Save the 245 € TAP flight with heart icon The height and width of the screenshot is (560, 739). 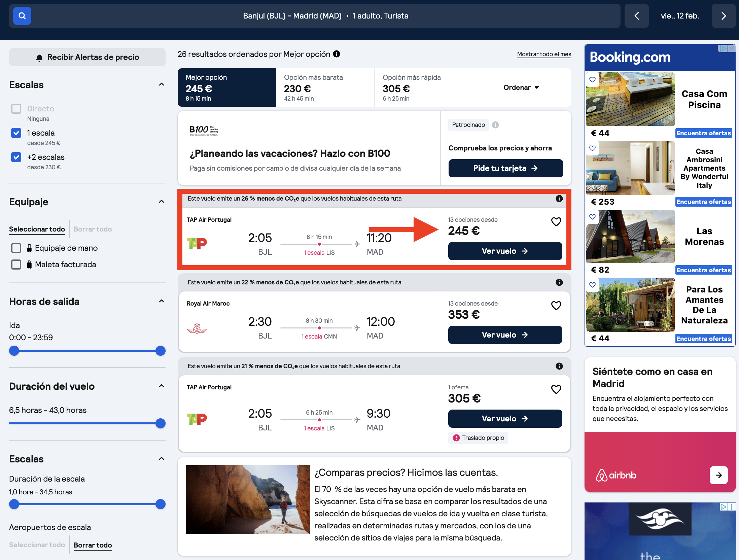(x=556, y=222)
